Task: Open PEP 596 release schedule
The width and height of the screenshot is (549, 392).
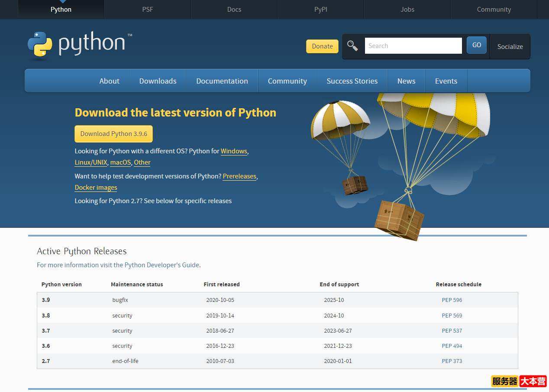Action: tap(452, 300)
